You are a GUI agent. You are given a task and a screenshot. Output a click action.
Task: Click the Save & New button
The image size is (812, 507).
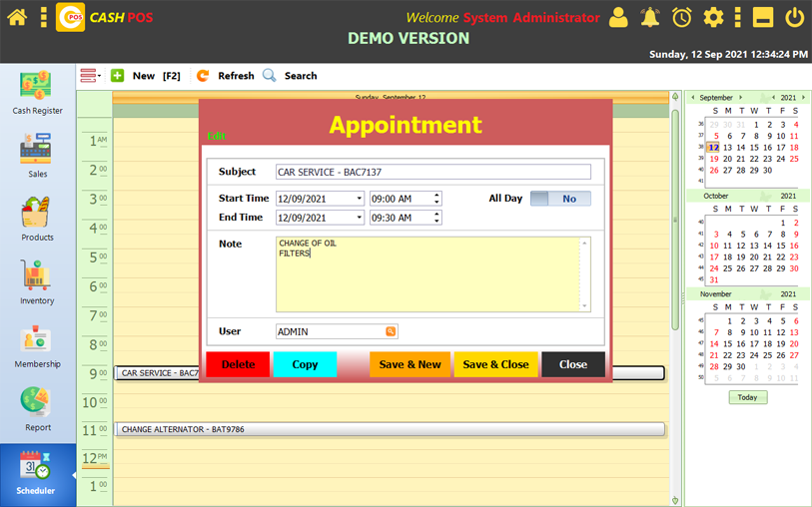point(409,364)
